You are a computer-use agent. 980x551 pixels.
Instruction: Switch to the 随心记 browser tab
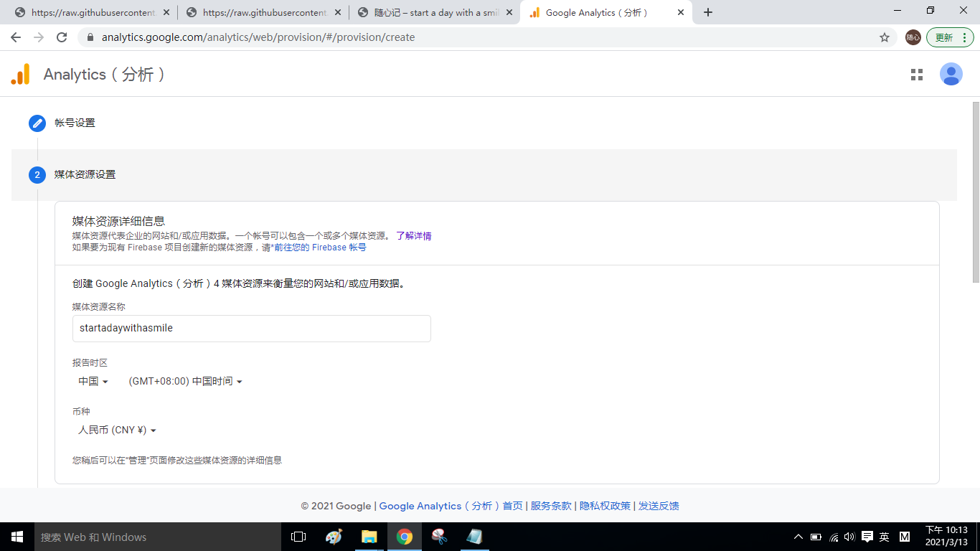[430, 12]
